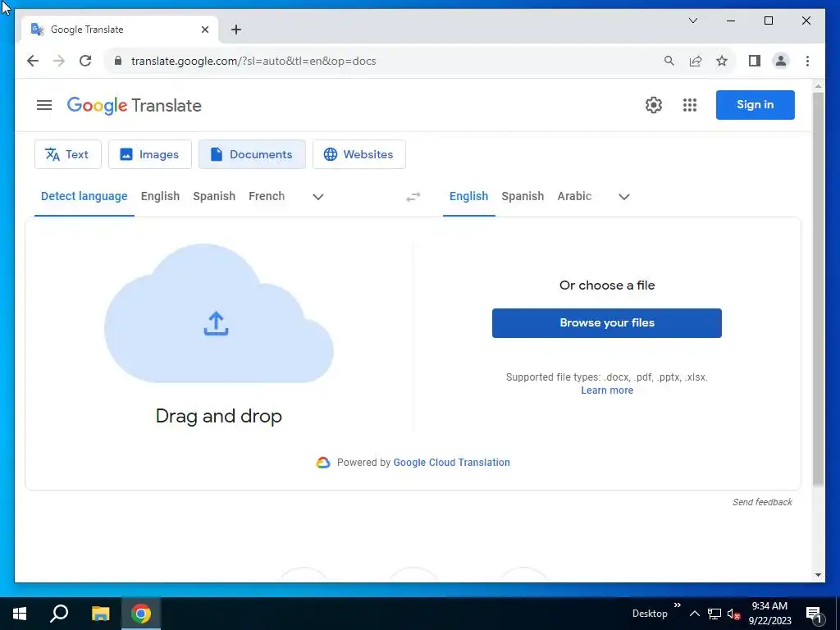The width and height of the screenshot is (840, 630).
Task: Select Arabic as target language
Action: click(574, 196)
